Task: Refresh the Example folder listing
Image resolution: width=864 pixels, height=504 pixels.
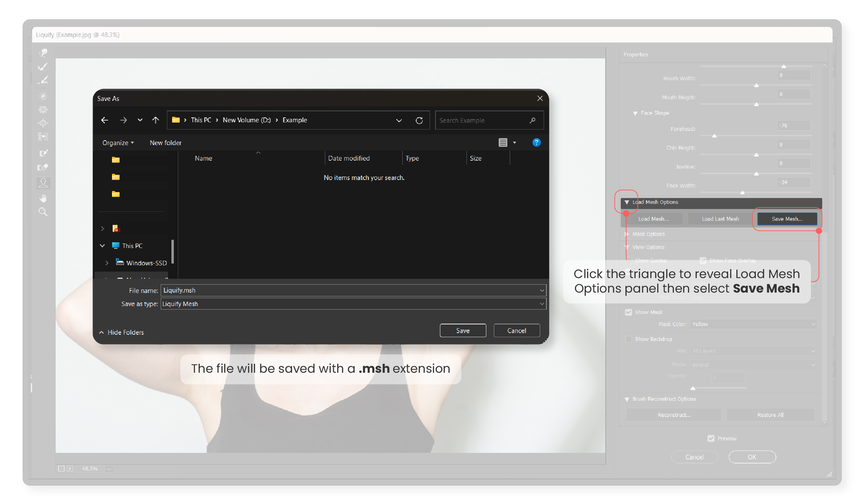Action: click(419, 120)
